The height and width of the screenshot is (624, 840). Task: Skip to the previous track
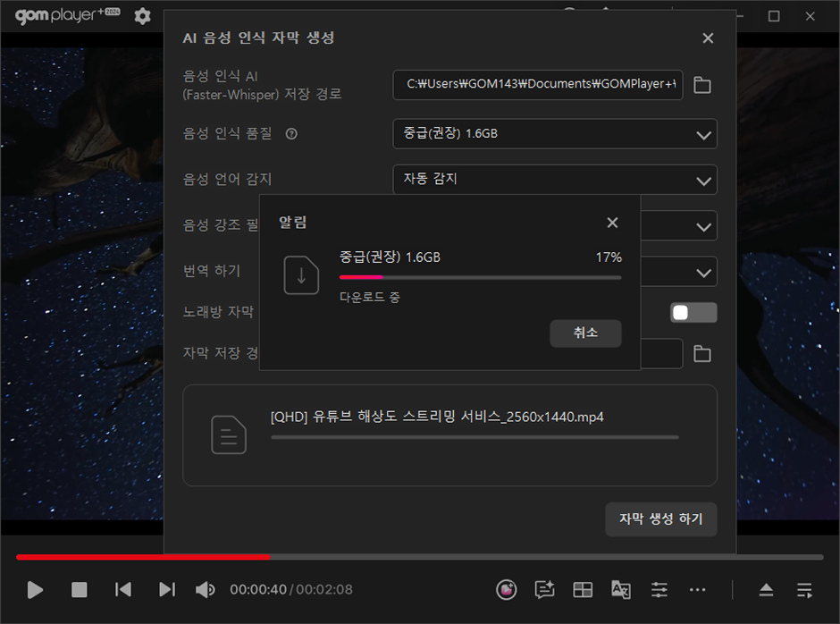coord(123,589)
